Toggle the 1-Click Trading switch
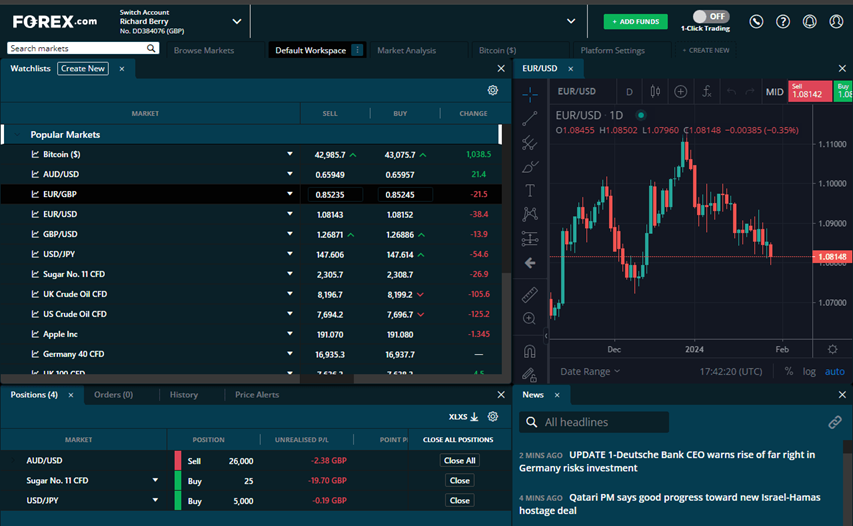The height and width of the screenshot is (526, 853). click(x=711, y=16)
